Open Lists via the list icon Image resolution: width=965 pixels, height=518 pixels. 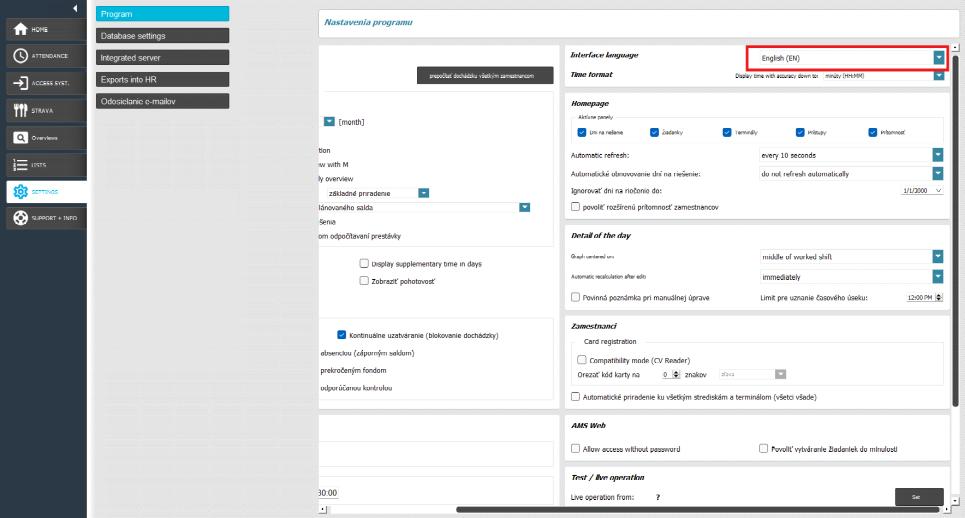click(x=20, y=164)
